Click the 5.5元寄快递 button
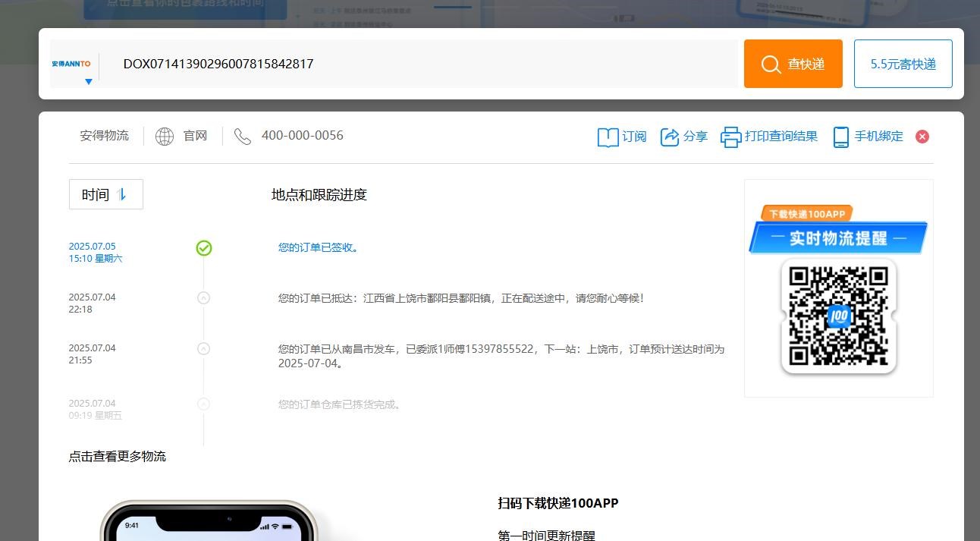 (x=903, y=64)
